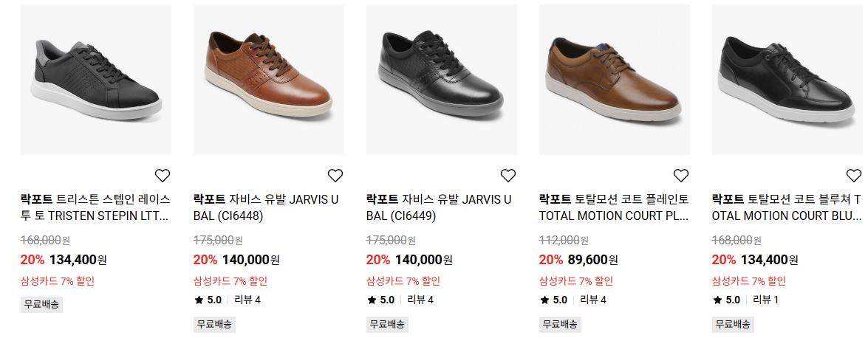Image resolution: width=868 pixels, height=355 pixels.
Task: Click 무료배송 badge under Jarvis Ubal CI6449
Action: point(387,324)
